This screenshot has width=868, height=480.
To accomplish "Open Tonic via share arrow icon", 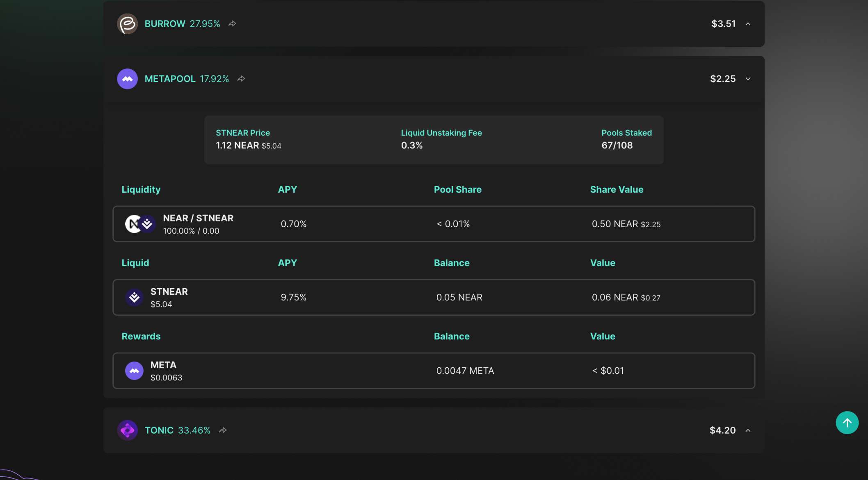I will (x=223, y=430).
